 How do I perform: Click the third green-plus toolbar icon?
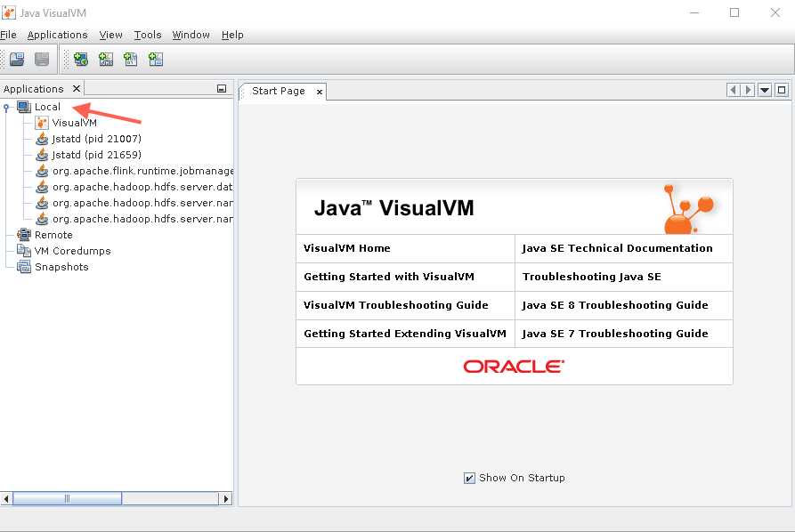click(x=130, y=60)
